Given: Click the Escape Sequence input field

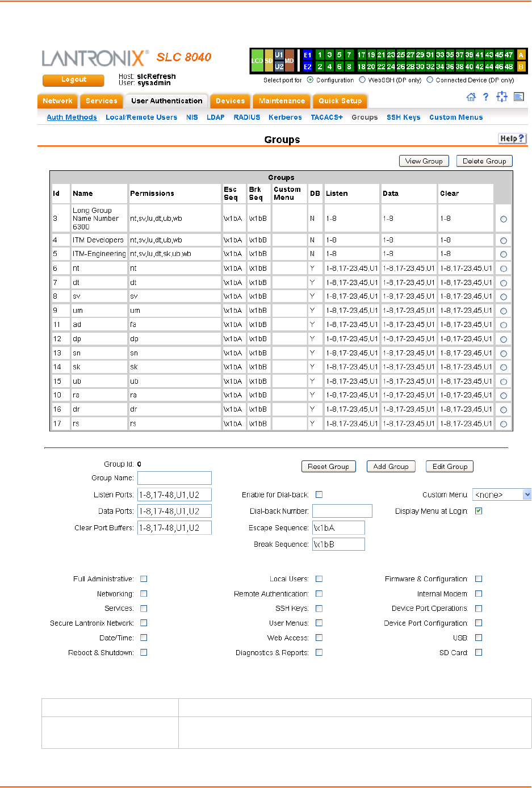Looking at the screenshot, I should [x=338, y=527].
